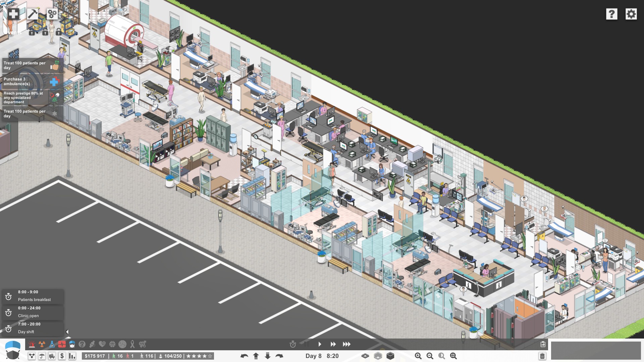Image resolution: width=644 pixels, height=362 pixels.
Task: Open the department network graph panel
Action: (x=32, y=356)
